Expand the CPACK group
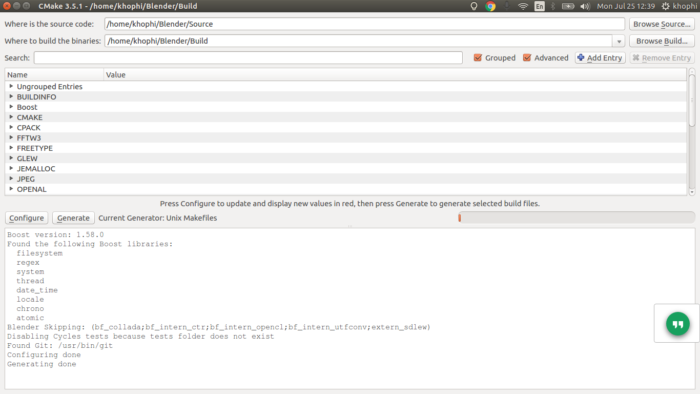 click(x=11, y=127)
